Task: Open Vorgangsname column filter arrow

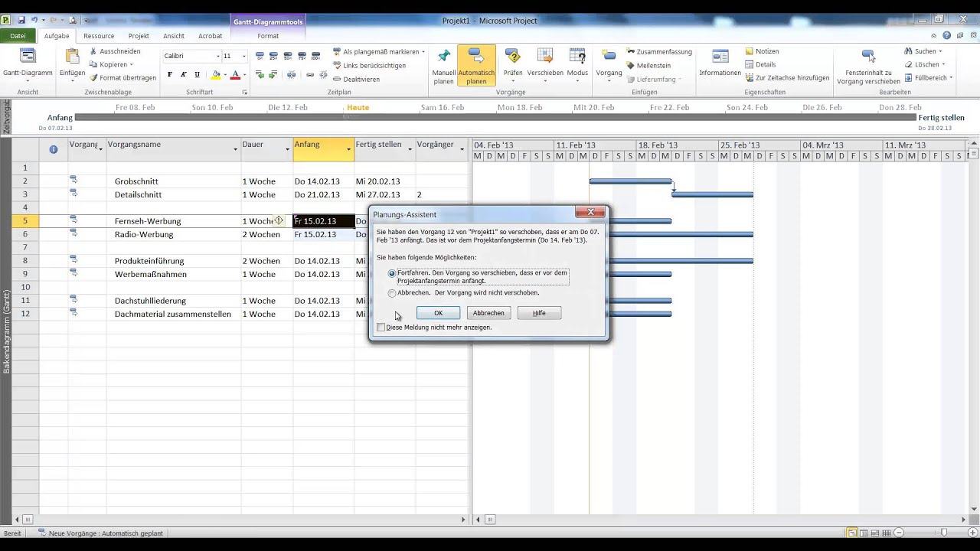Action: (x=235, y=148)
